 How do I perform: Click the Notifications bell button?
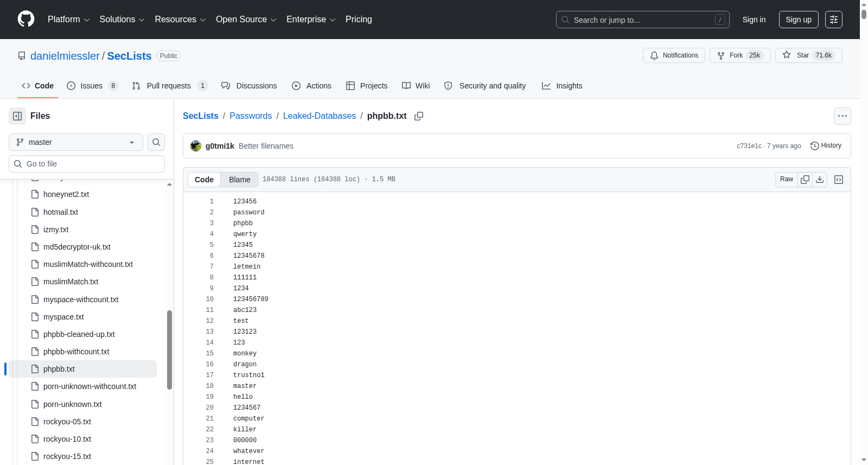(674, 55)
